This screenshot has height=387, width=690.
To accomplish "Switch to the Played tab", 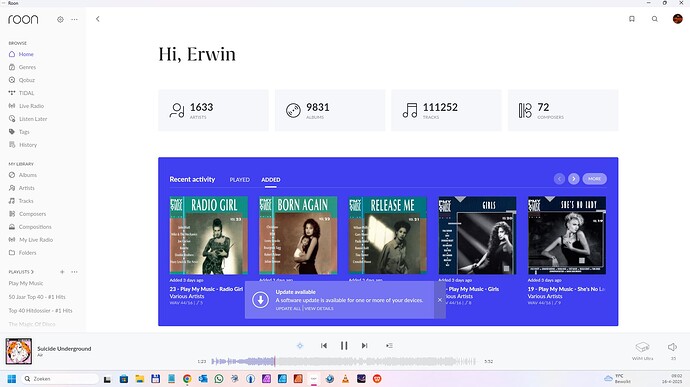I will (x=239, y=180).
